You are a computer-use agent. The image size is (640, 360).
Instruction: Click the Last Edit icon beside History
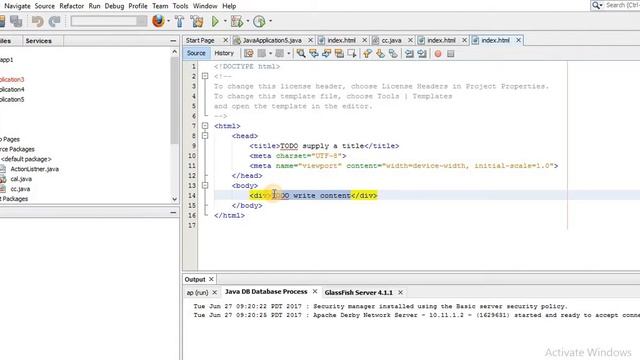(x=249, y=53)
